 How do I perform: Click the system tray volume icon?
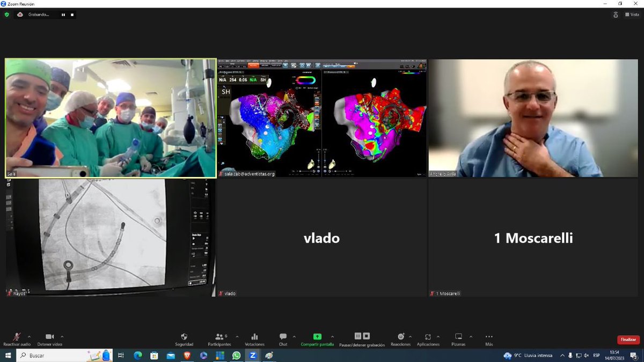[x=586, y=356]
